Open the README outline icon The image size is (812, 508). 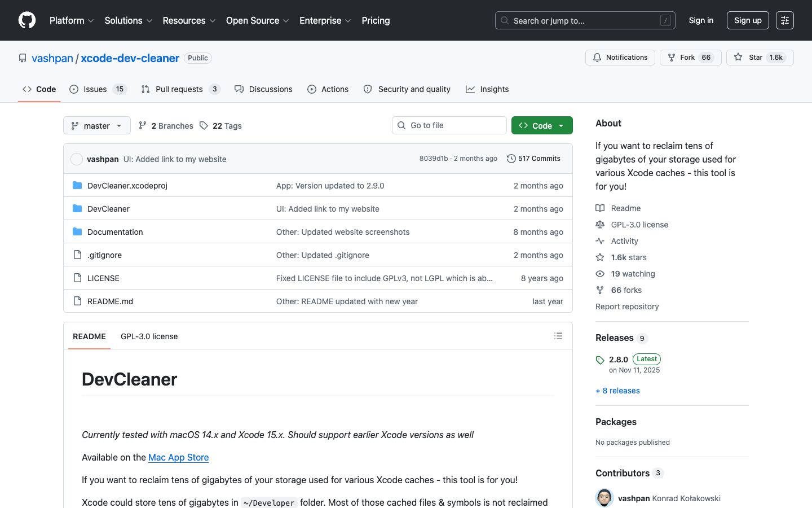(558, 336)
